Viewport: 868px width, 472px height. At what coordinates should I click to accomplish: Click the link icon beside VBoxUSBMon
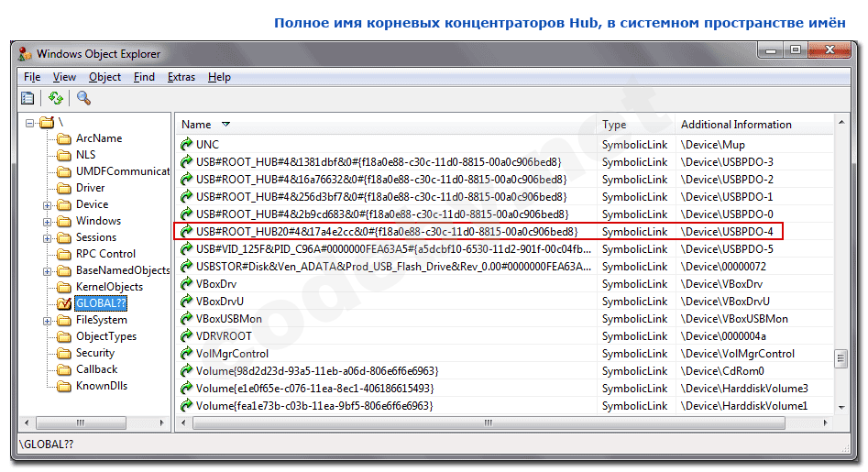coord(187,319)
